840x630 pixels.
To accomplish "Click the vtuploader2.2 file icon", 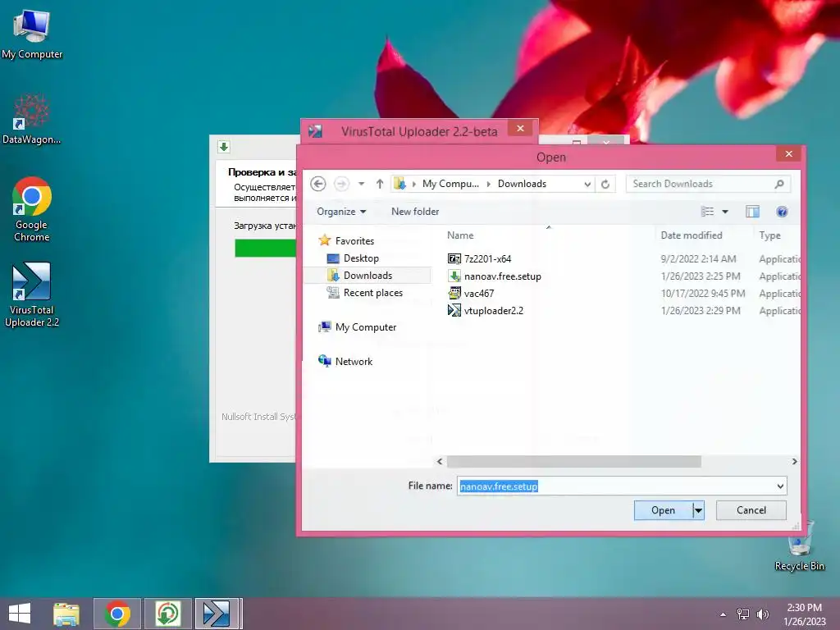I will coord(454,311).
